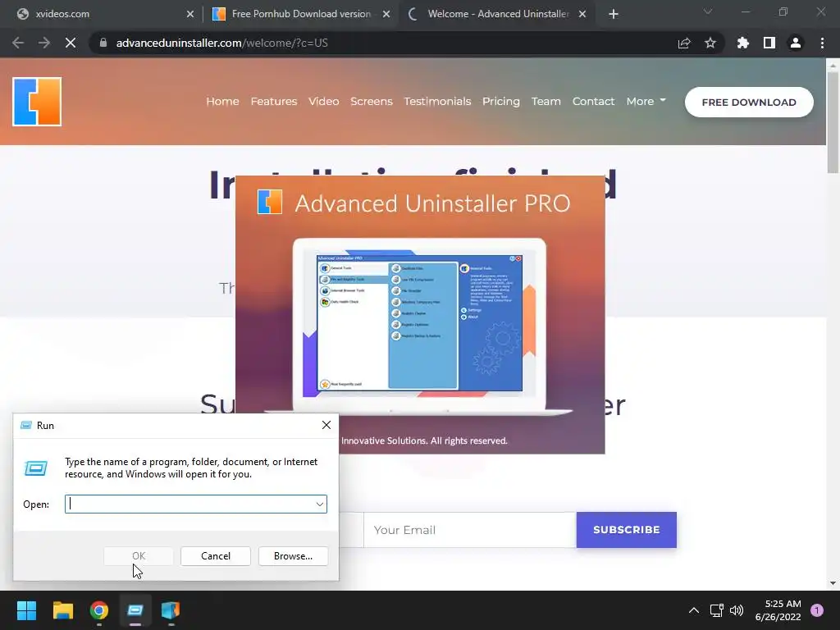Open Chrome profile avatar menu
Image resolution: width=840 pixels, height=630 pixels.
pos(796,43)
